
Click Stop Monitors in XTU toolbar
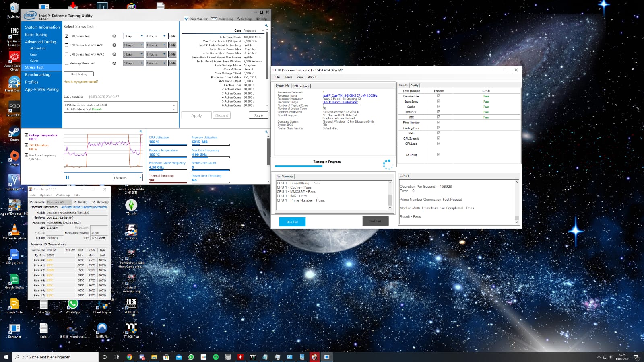click(x=196, y=19)
